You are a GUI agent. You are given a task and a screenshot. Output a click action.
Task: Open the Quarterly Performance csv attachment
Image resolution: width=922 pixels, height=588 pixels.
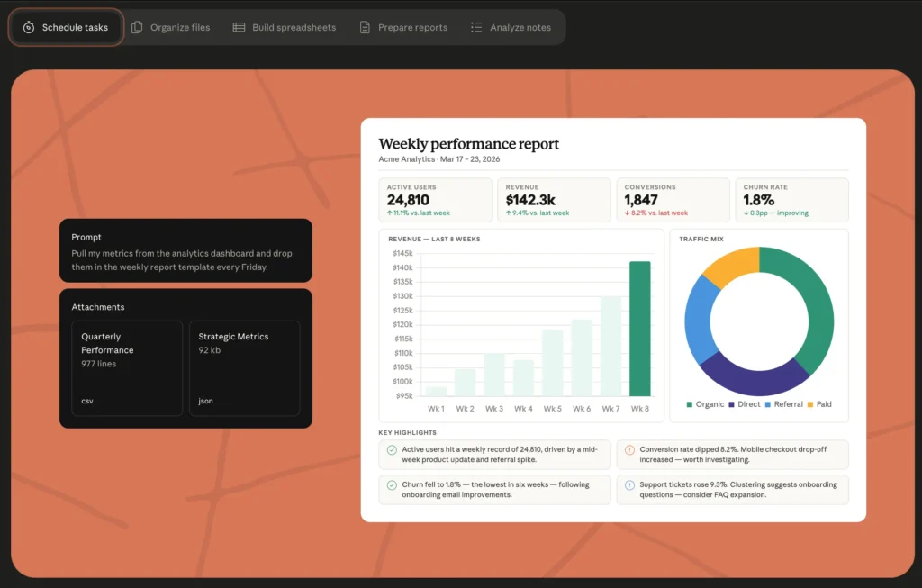click(126, 367)
